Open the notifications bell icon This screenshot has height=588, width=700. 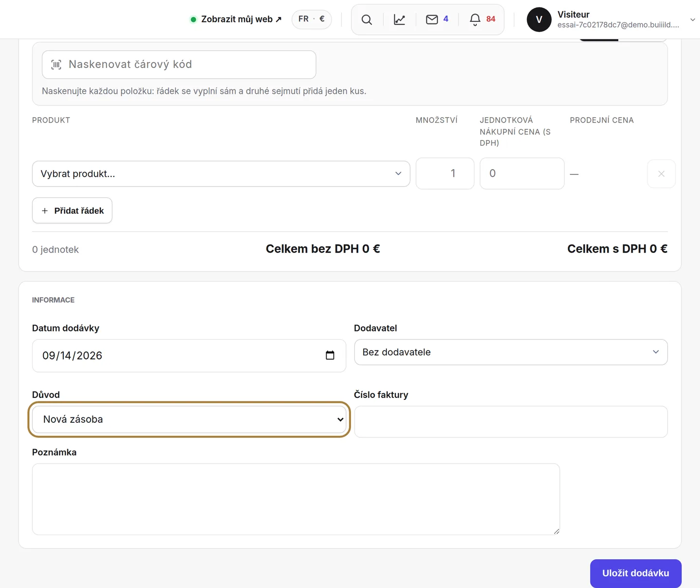coord(475,19)
